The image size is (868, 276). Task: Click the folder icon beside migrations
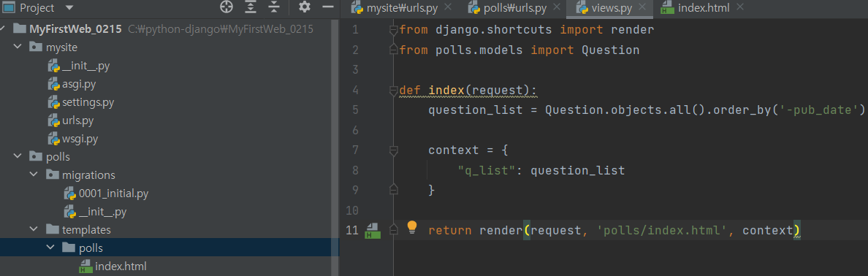coord(53,175)
